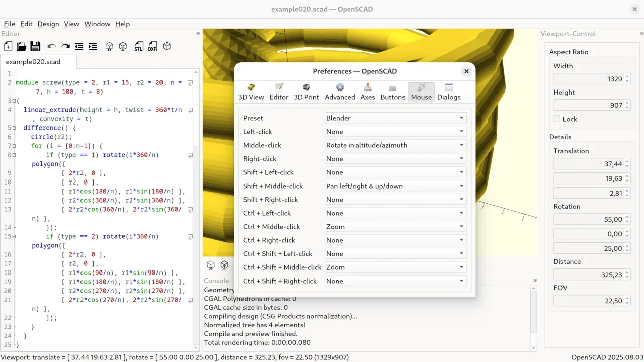Open the Advanced preferences tab

click(x=340, y=92)
